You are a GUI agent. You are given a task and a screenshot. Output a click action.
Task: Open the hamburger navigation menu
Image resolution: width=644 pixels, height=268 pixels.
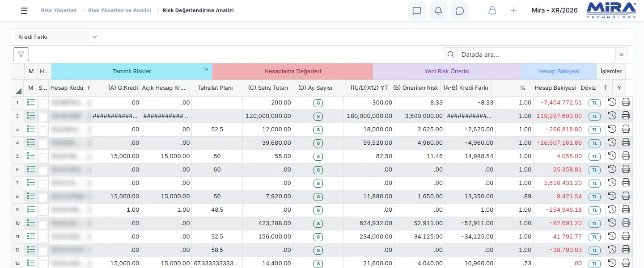pos(24,11)
